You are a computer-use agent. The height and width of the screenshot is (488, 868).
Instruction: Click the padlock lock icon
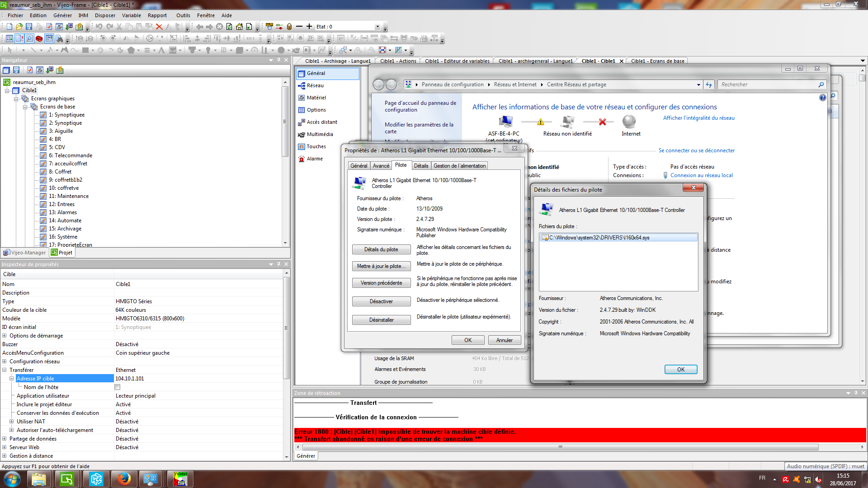[x=289, y=27]
